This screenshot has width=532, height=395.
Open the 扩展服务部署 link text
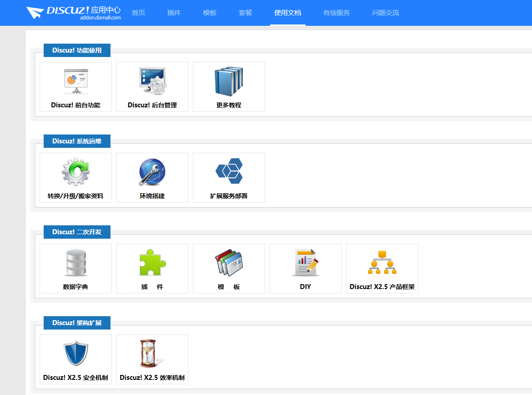[229, 196]
